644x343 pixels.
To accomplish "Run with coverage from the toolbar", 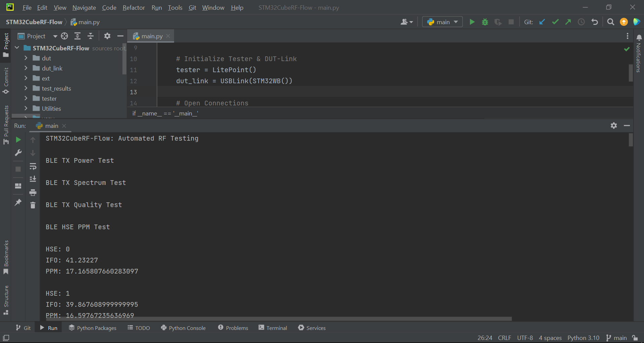I will [x=498, y=22].
